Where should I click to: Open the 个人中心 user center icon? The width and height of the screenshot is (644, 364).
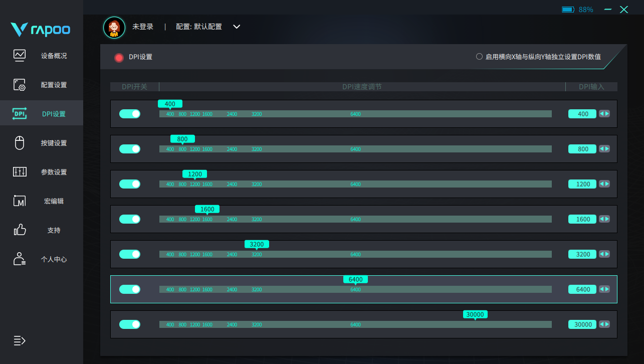click(20, 259)
